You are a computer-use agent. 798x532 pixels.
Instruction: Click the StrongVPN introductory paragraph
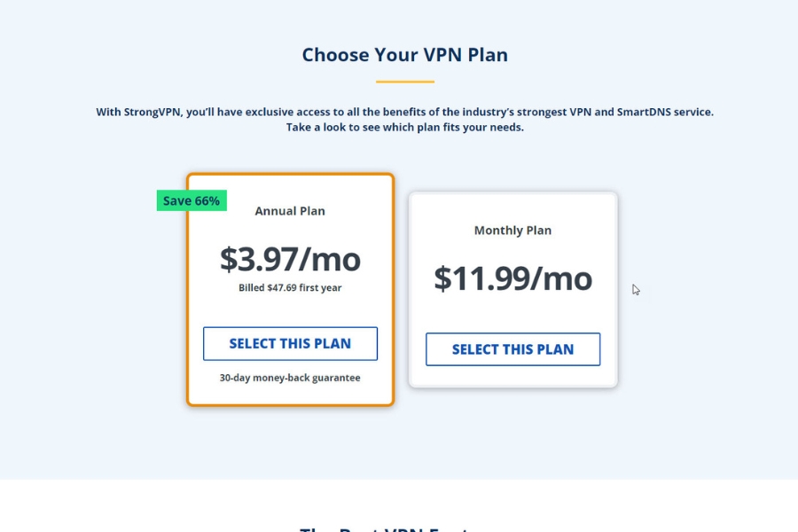404,118
